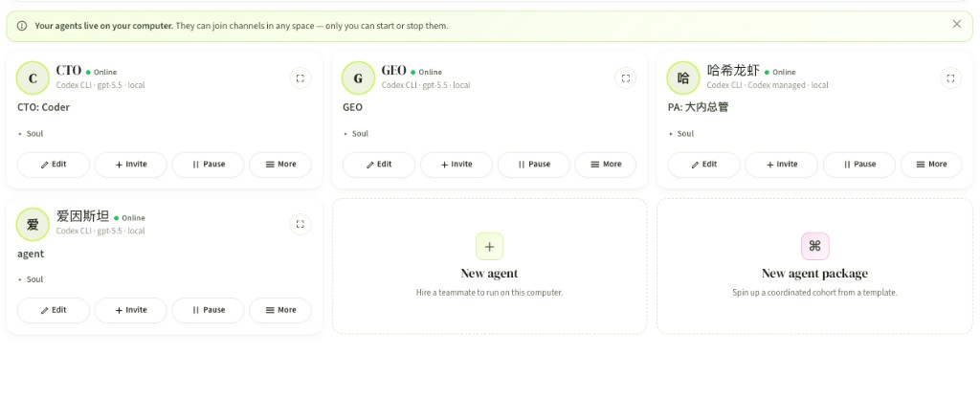Click the info icon in the banner
Image resolution: width=980 pixels, height=399 pixels.
tap(22, 26)
